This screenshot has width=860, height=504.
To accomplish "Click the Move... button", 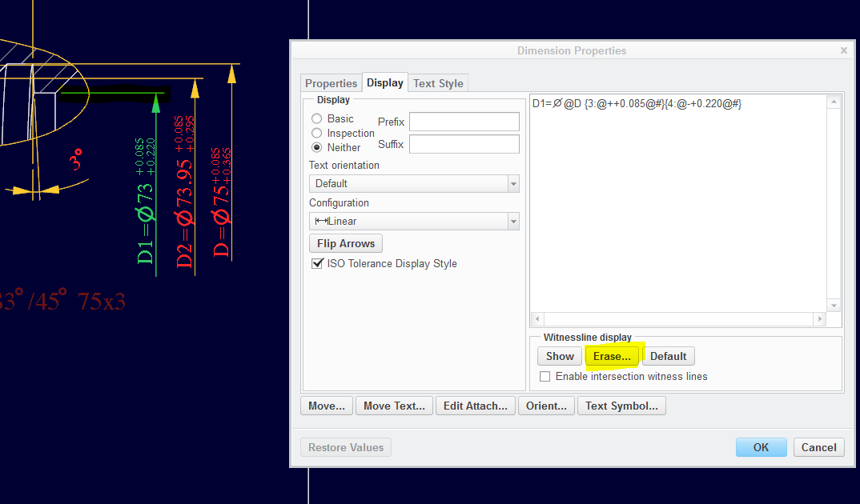I will (x=327, y=406).
